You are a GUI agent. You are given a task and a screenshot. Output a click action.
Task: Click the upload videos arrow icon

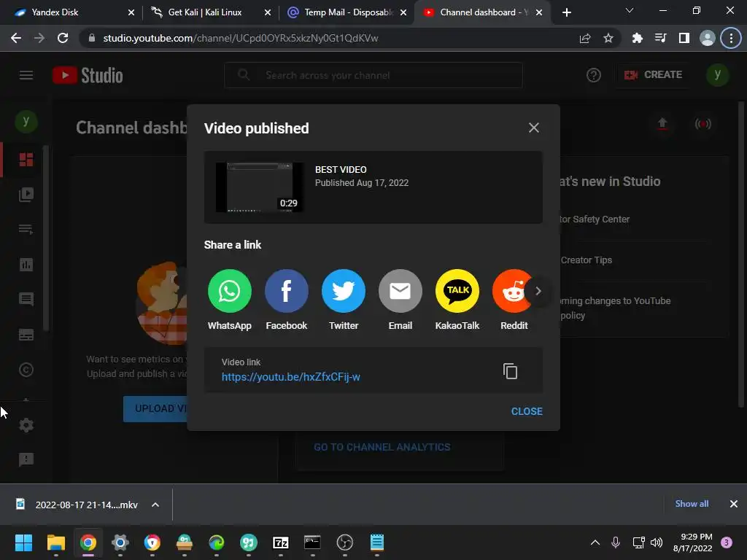(x=662, y=124)
